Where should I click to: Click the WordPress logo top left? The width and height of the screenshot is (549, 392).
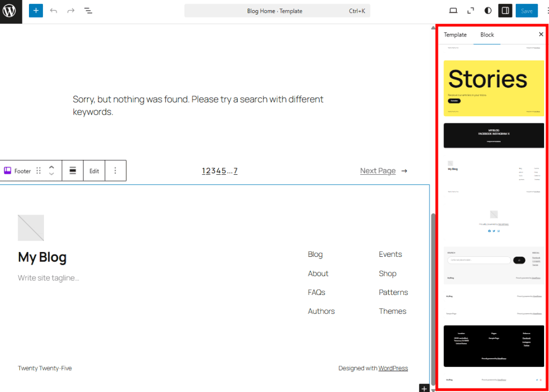click(11, 11)
